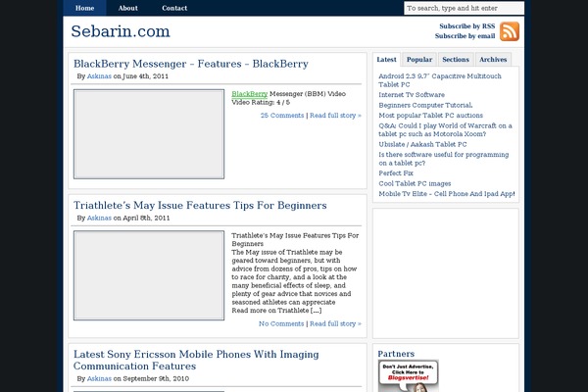Open Perfect Fix link
This screenshot has width=588, height=392.
(x=396, y=173)
